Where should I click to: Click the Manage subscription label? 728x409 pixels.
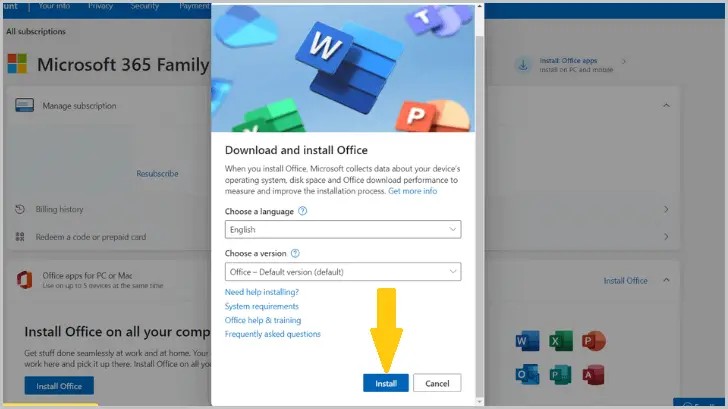click(79, 106)
